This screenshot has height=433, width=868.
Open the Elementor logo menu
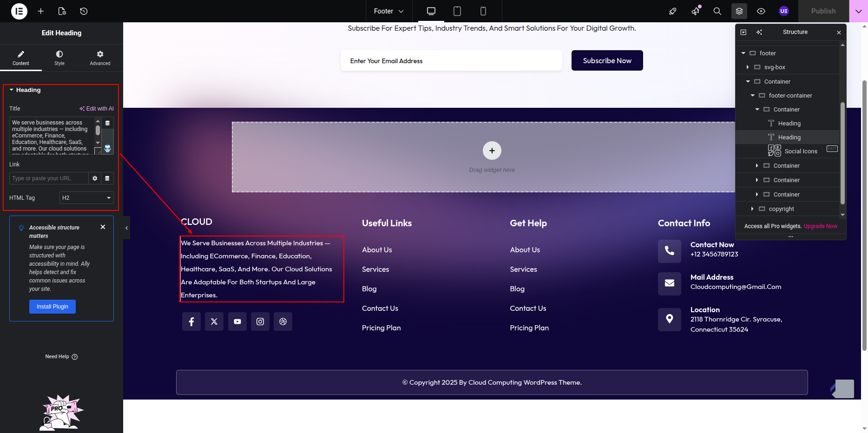[x=19, y=11]
